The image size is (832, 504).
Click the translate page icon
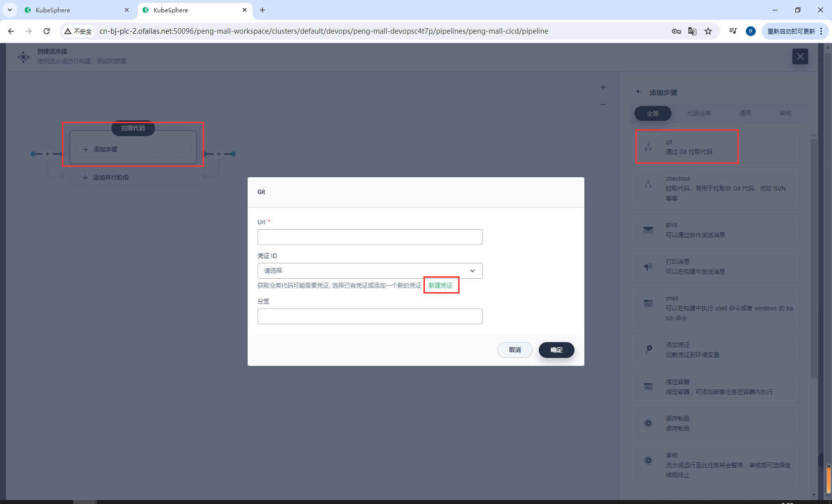pyautogui.click(x=692, y=31)
